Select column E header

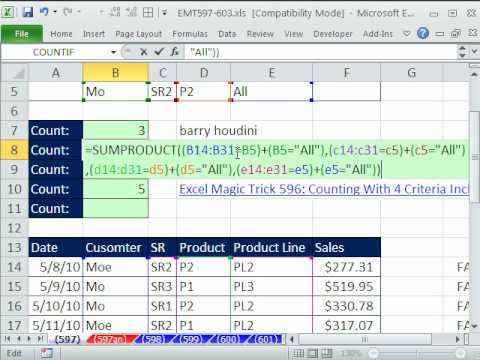(271, 73)
